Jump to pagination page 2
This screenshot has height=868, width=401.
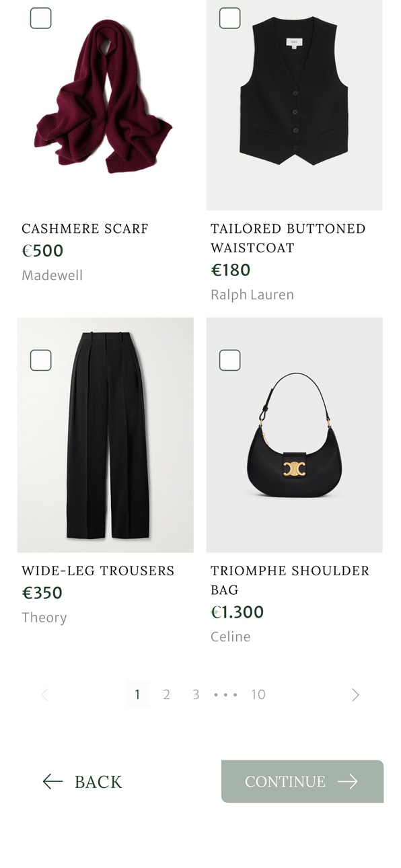coord(166,694)
